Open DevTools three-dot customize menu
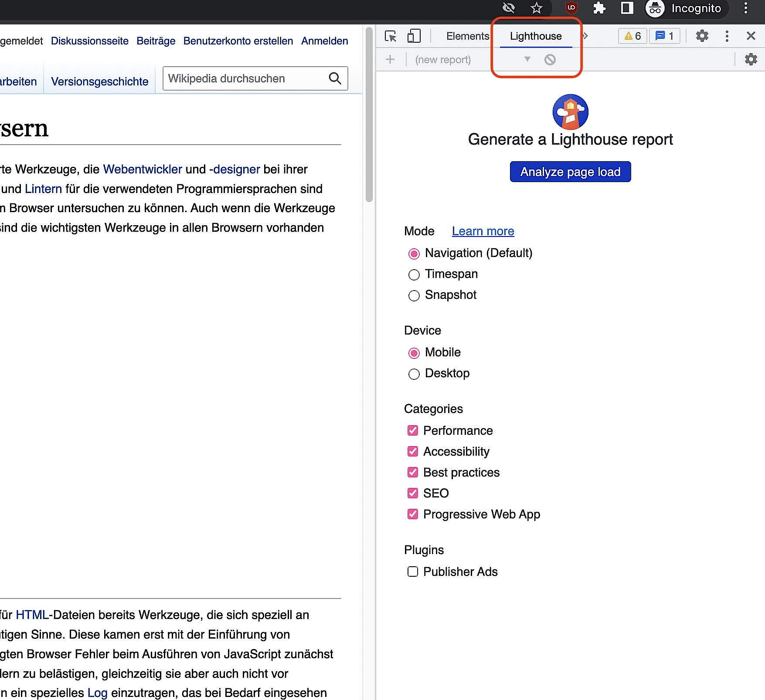The image size is (765, 700). [727, 36]
